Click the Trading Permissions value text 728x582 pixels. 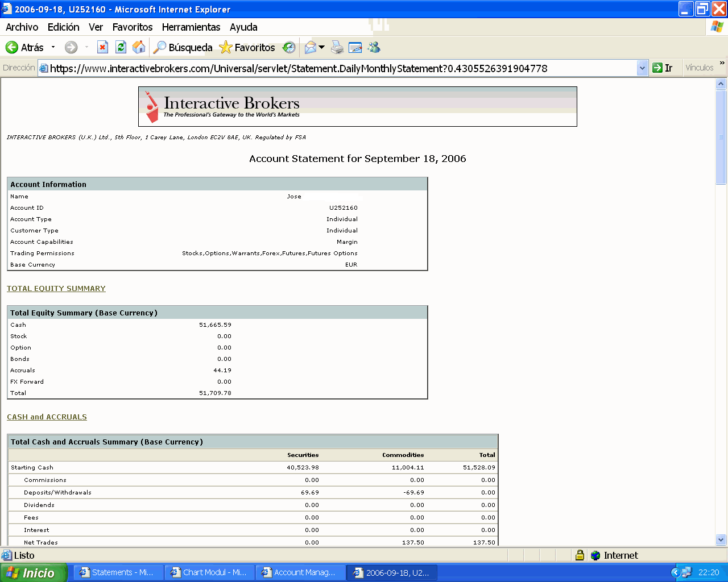coord(270,253)
